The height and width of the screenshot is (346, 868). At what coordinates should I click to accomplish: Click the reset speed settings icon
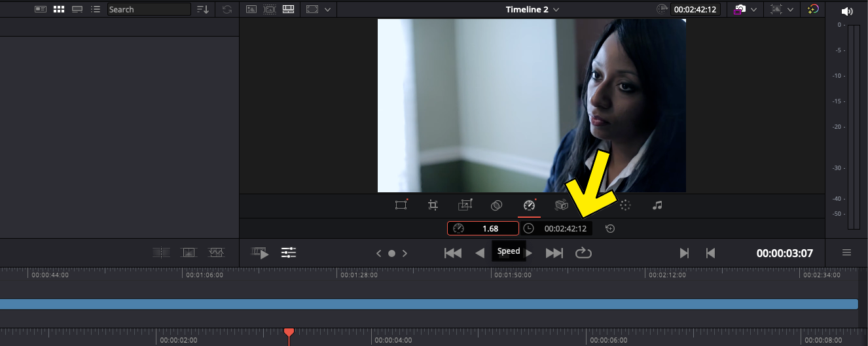click(610, 228)
